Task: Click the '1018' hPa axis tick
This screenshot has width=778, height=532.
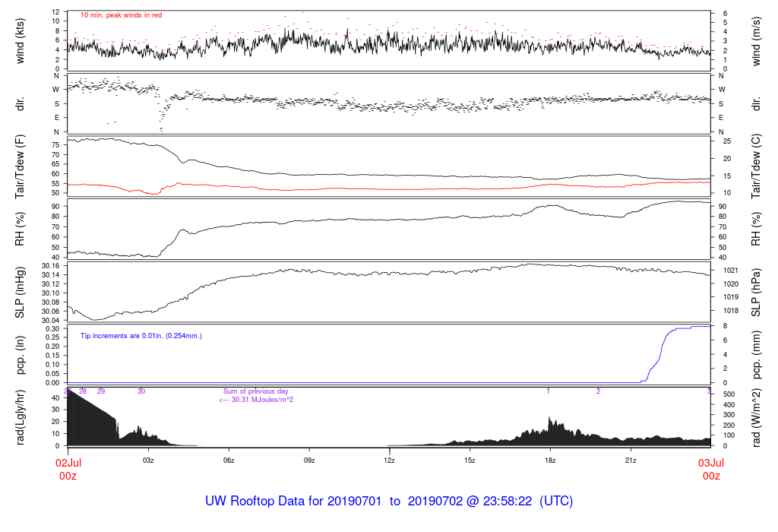Action: 730,311
